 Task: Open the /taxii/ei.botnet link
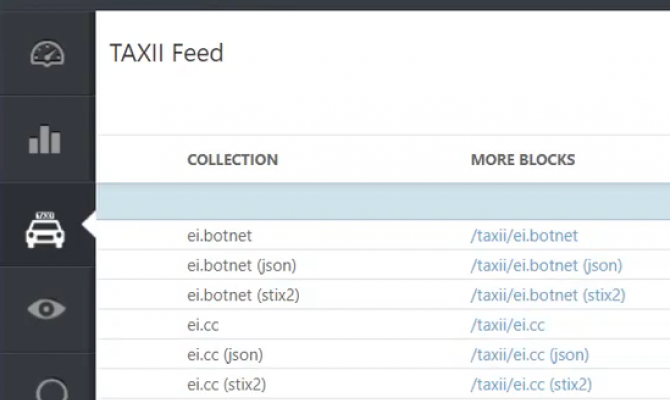[524, 236]
